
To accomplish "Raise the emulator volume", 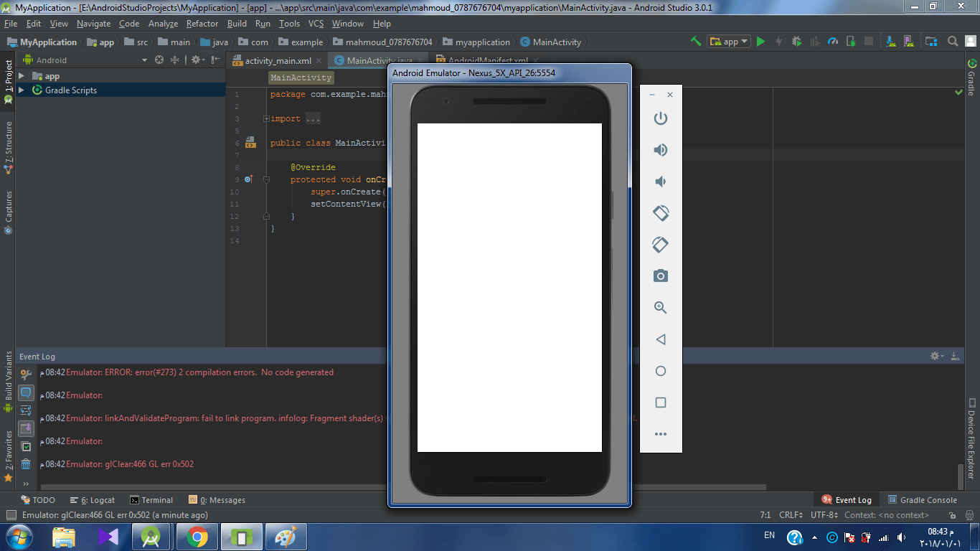I will (x=661, y=150).
